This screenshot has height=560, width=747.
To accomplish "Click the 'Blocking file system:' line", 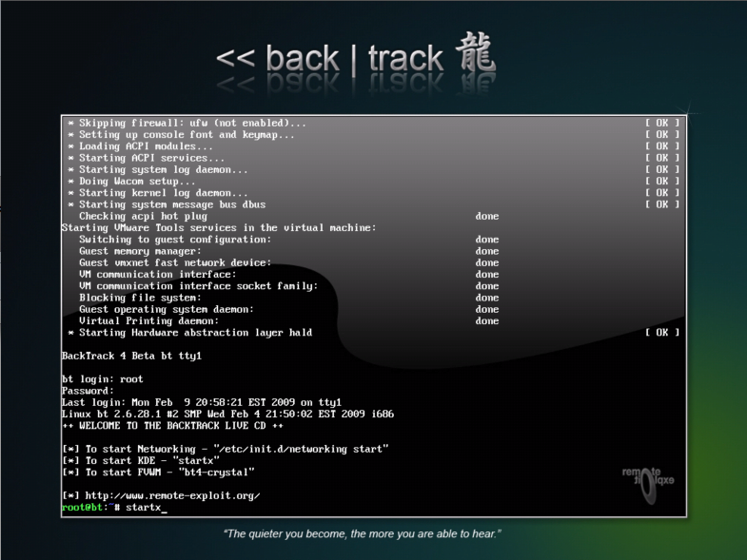I will (140, 299).
